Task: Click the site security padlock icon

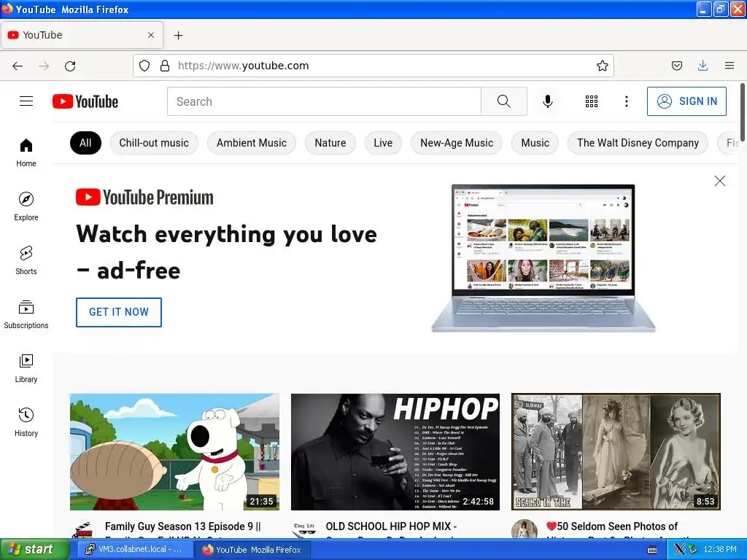Action: pyautogui.click(x=165, y=66)
